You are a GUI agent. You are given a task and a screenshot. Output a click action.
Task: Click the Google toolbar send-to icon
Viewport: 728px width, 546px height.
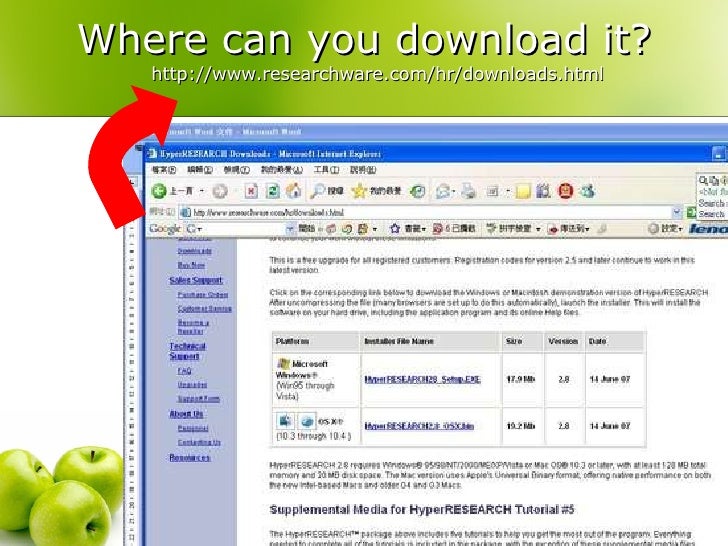coord(552,229)
